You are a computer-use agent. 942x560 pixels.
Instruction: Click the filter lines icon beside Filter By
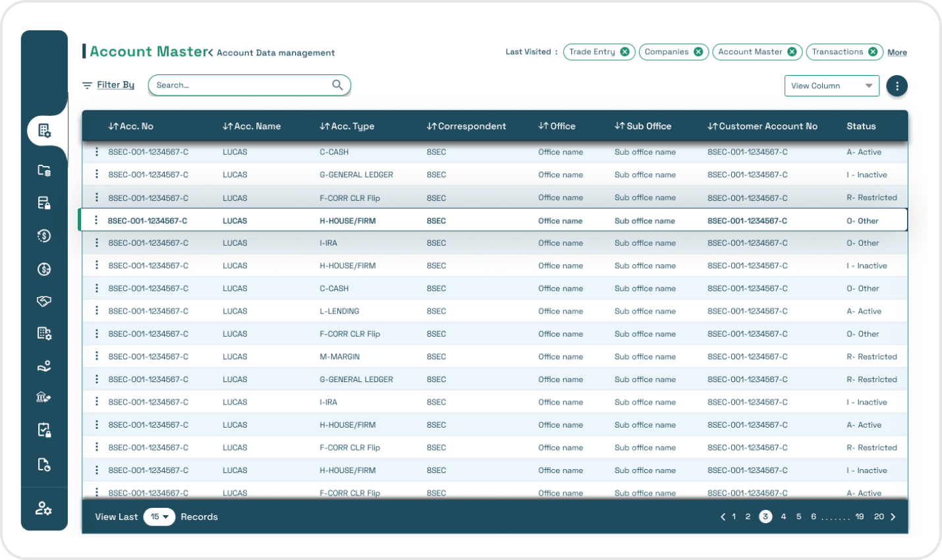click(87, 86)
